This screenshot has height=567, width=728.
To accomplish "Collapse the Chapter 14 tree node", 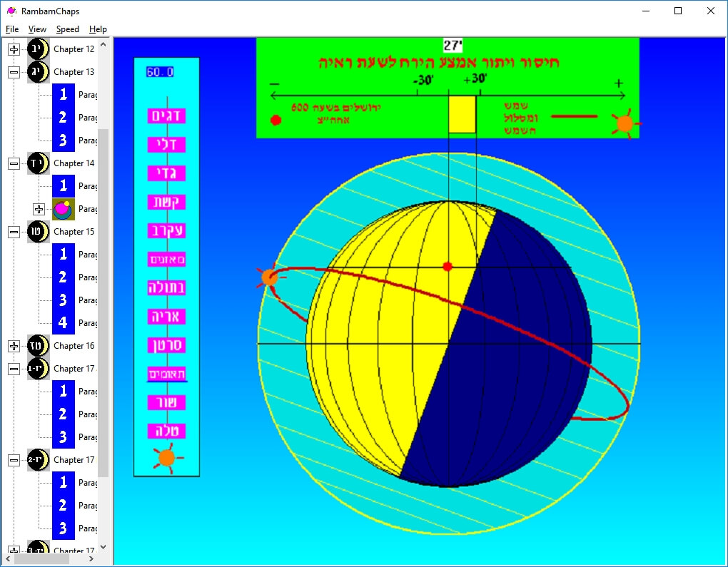I will (x=14, y=163).
